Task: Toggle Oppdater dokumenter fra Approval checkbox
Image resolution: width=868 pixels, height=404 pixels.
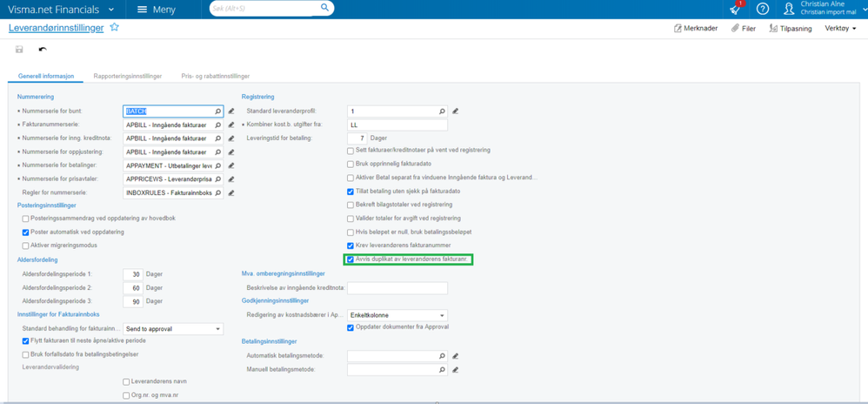Action: tap(350, 327)
